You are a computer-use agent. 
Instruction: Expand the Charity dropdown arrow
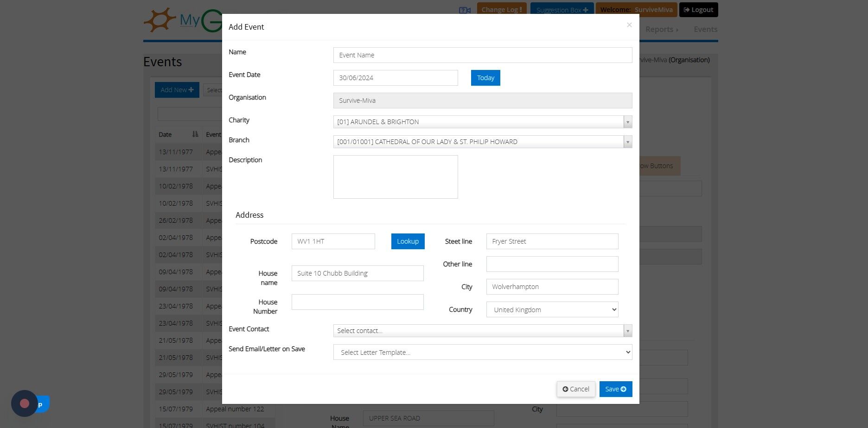point(628,122)
